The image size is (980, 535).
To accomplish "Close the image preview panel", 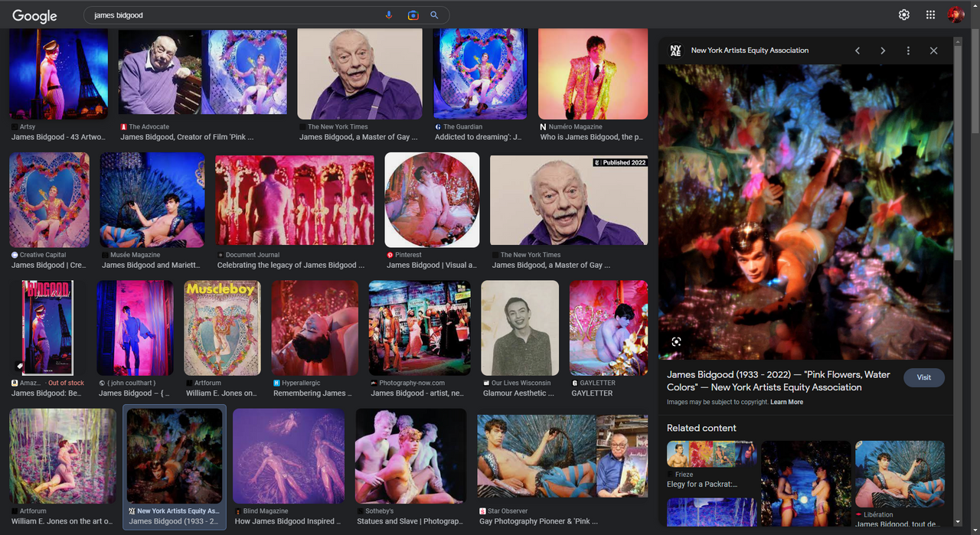I will coord(933,51).
